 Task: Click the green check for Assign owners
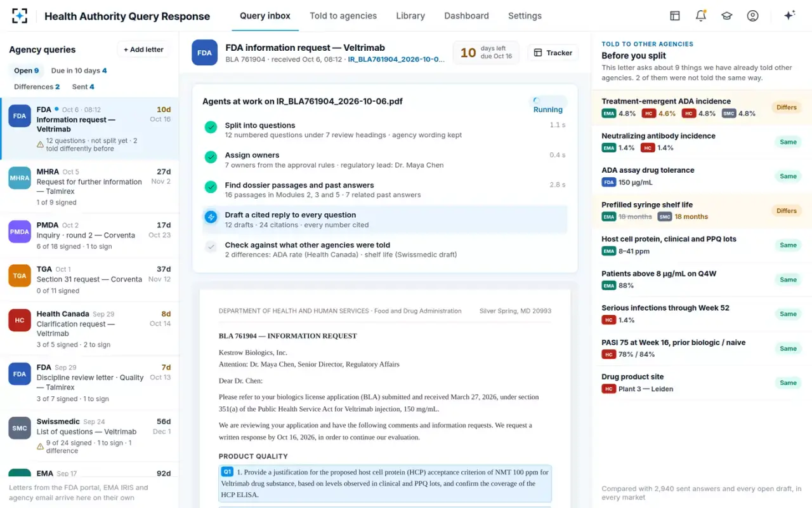coord(211,157)
